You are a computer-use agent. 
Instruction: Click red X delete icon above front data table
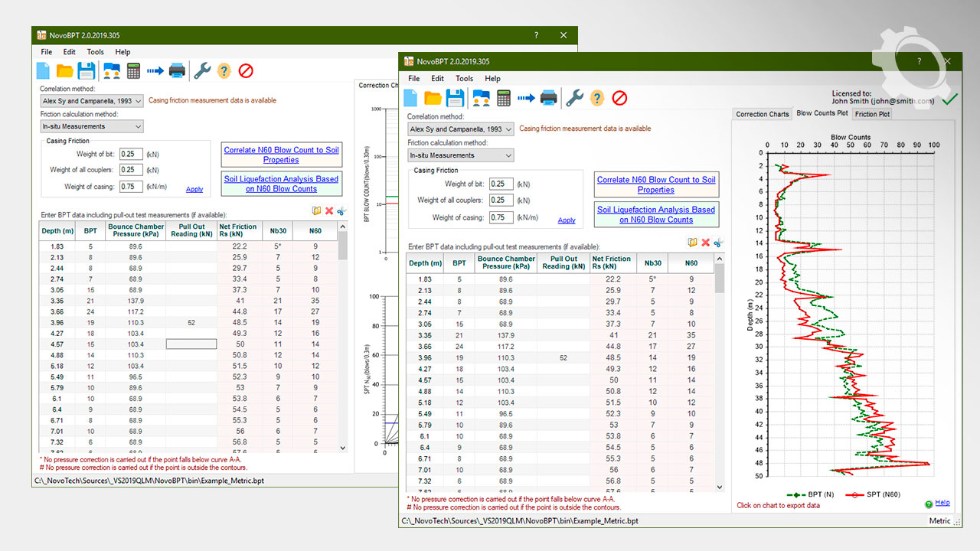[x=705, y=243]
